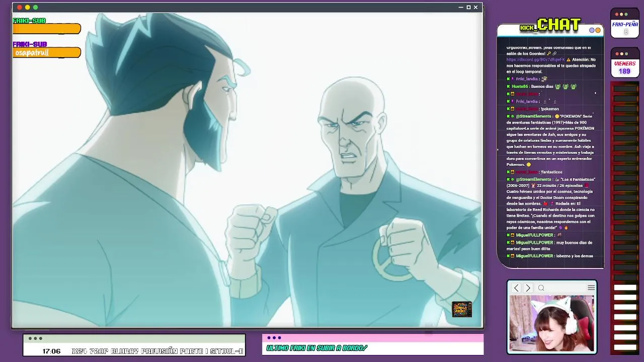The image size is (644, 362).
Task: Click the upper FRIKI-SUB label
Action: pos(29,21)
